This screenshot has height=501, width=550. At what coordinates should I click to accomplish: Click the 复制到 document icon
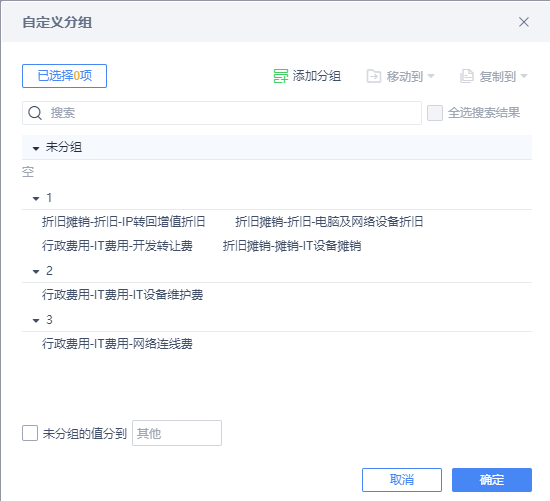coord(467,76)
